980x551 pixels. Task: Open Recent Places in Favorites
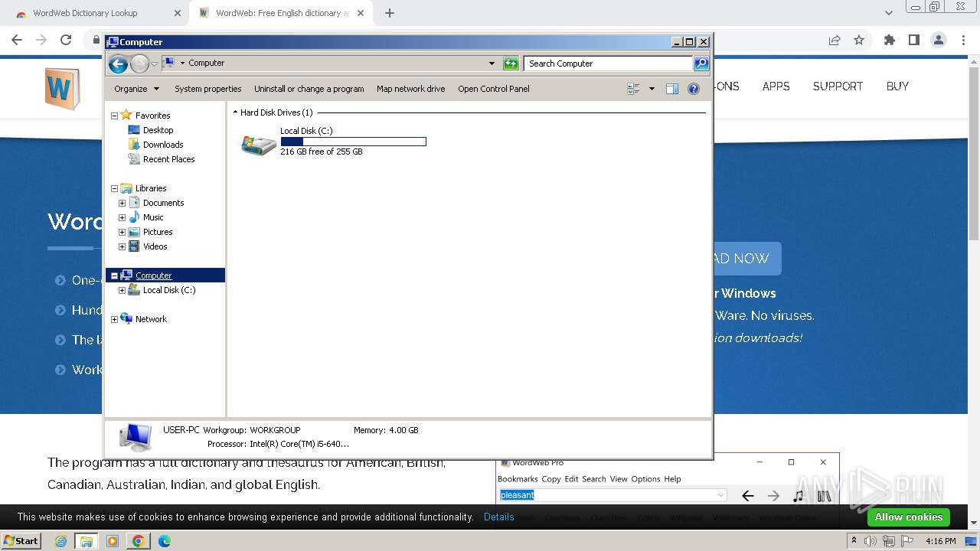(x=168, y=159)
